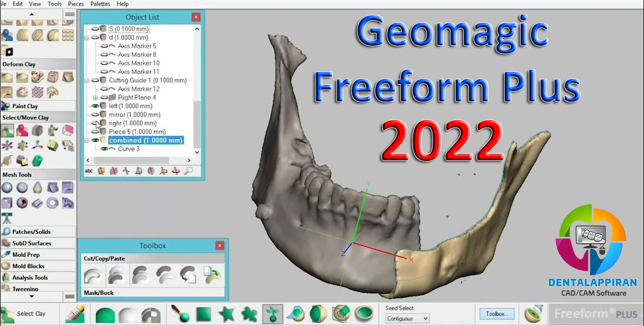Viewport: 644px width, 326px height.
Task: Select the Axis Marker 8 item
Action: tap(137, 55)
